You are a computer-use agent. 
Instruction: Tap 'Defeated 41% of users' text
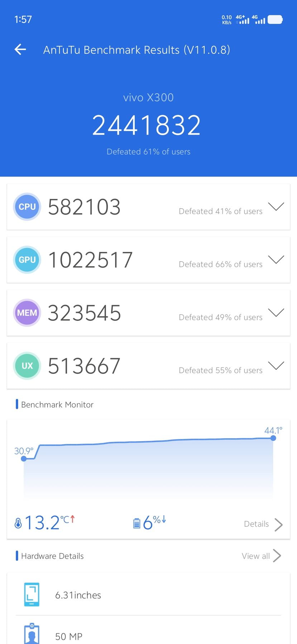[x=221, y=211]
